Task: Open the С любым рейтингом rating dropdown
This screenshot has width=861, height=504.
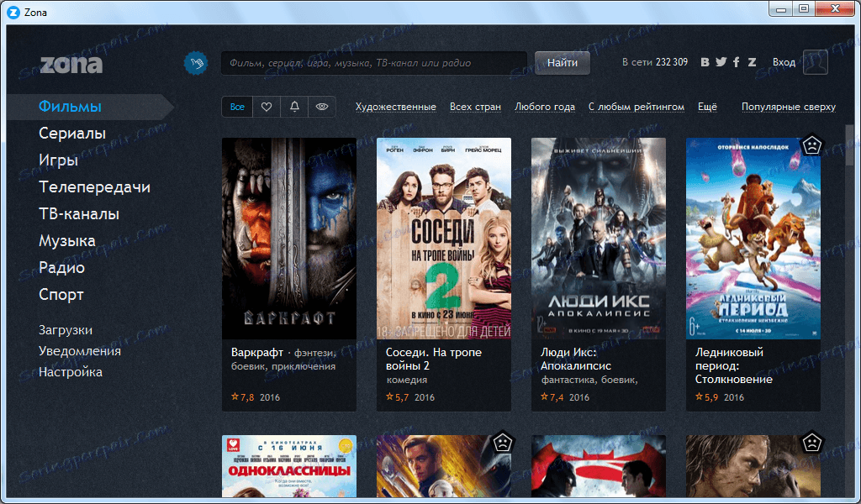Action: [637, 107]
